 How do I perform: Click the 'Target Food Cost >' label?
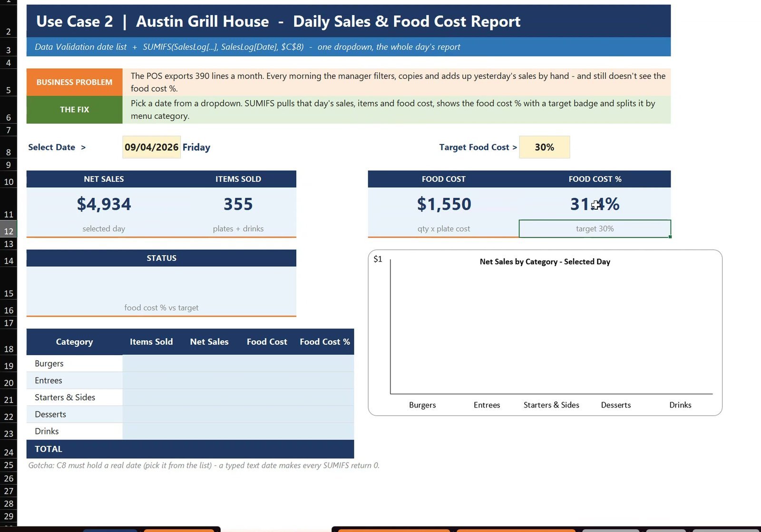pyautogui.click(x=478, y=147)
